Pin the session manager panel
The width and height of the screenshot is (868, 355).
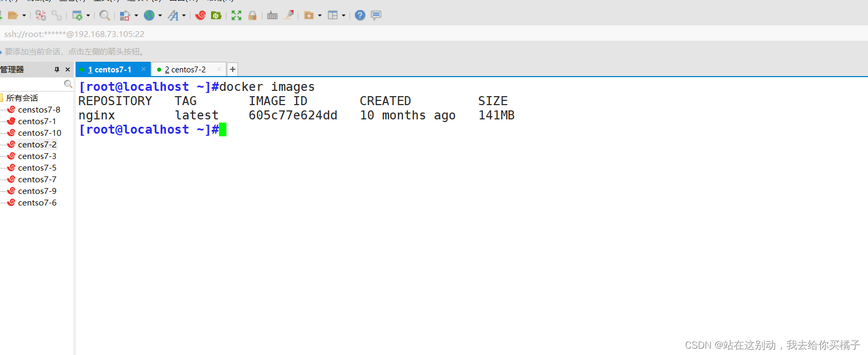click(57, 70)
